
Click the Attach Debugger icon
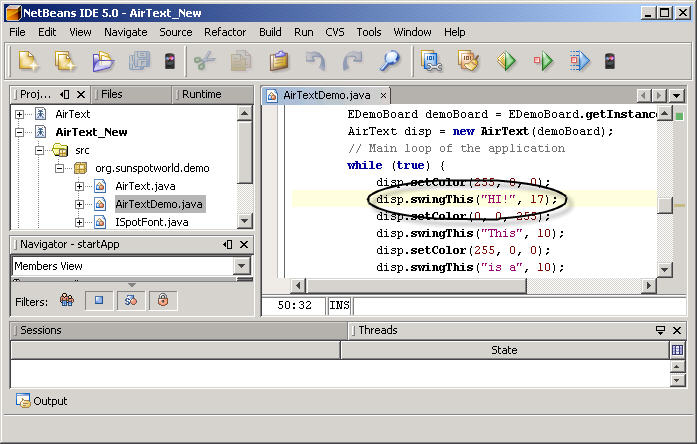579,61
